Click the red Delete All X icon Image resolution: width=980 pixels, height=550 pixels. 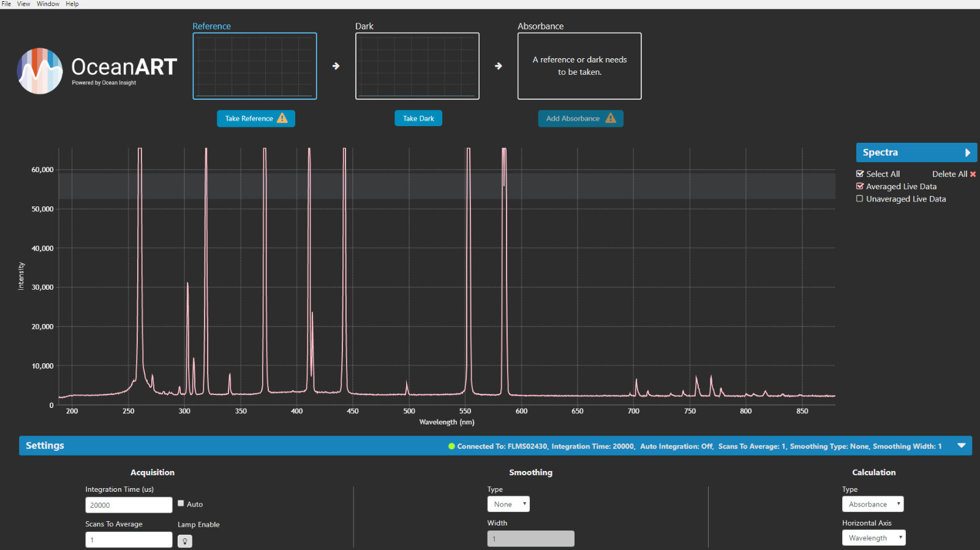coord(973,175)
